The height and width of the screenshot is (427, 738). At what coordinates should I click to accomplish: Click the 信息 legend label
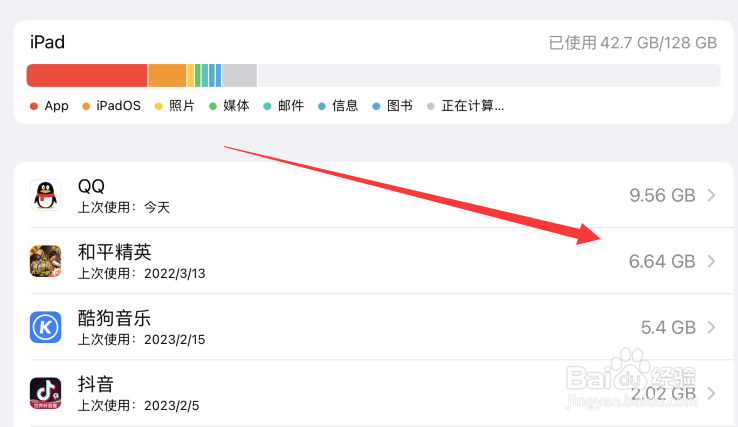(x=345, y=106)
